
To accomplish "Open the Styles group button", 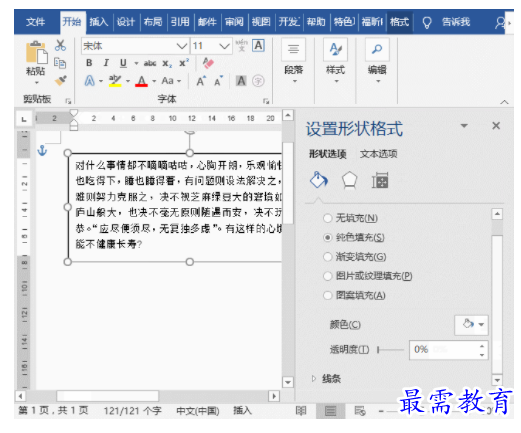I will point(335,61).
